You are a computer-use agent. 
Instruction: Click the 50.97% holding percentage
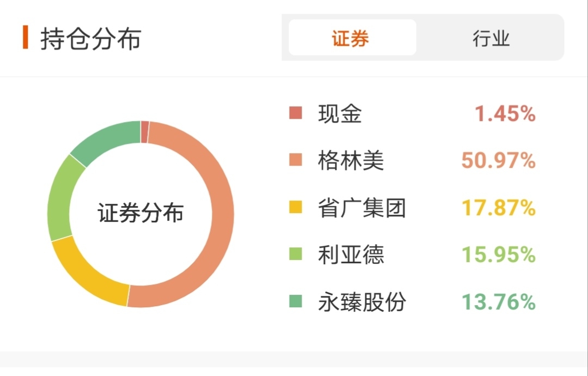point(498,161)
